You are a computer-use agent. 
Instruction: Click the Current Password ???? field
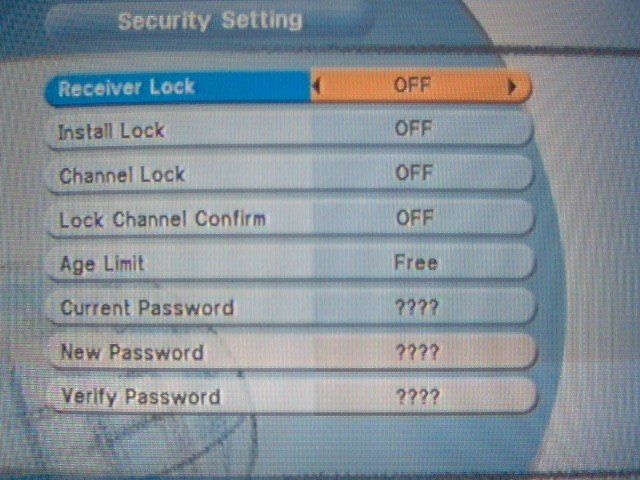pos(417,307)
